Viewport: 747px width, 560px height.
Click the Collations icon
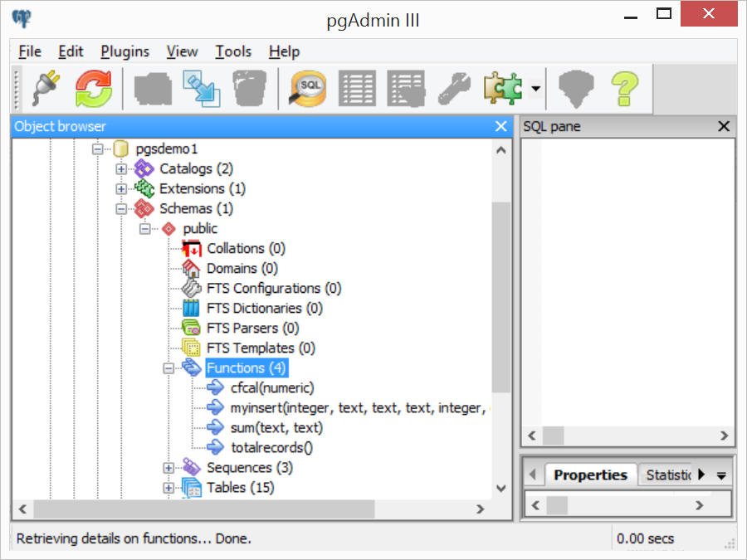click(192, 249)
